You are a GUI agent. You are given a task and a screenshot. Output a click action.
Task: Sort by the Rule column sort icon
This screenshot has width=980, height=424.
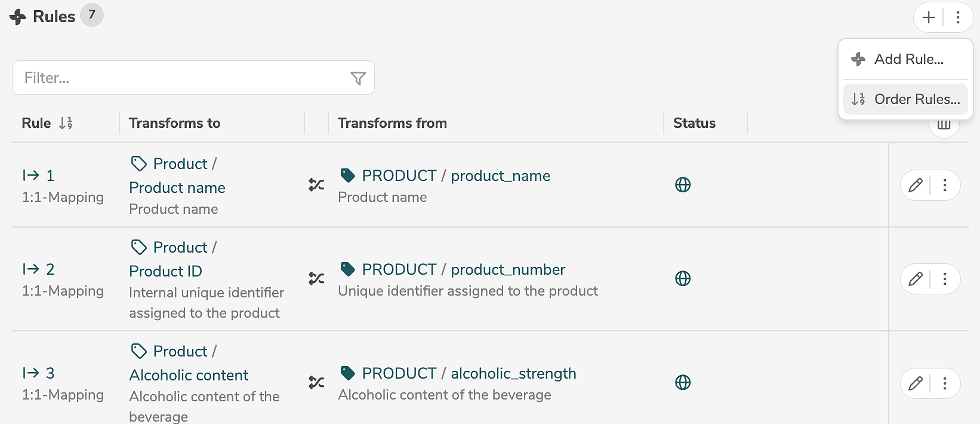[66, 123]
